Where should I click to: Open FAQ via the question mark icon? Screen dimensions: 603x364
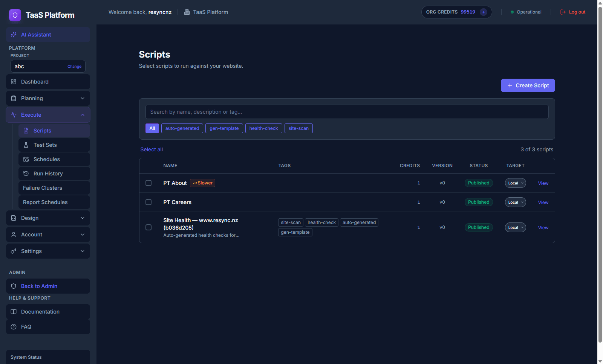pyautogui.click(x=14, y=327)
